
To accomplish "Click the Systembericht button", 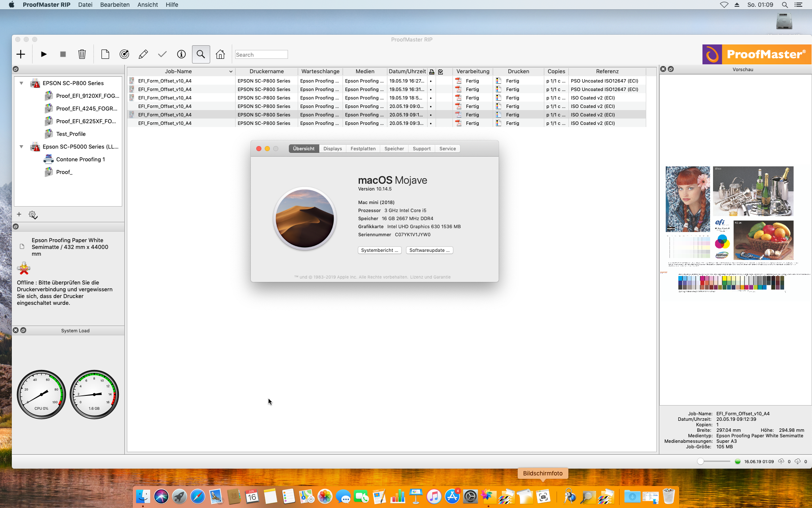I will click(x=379, y=250).
